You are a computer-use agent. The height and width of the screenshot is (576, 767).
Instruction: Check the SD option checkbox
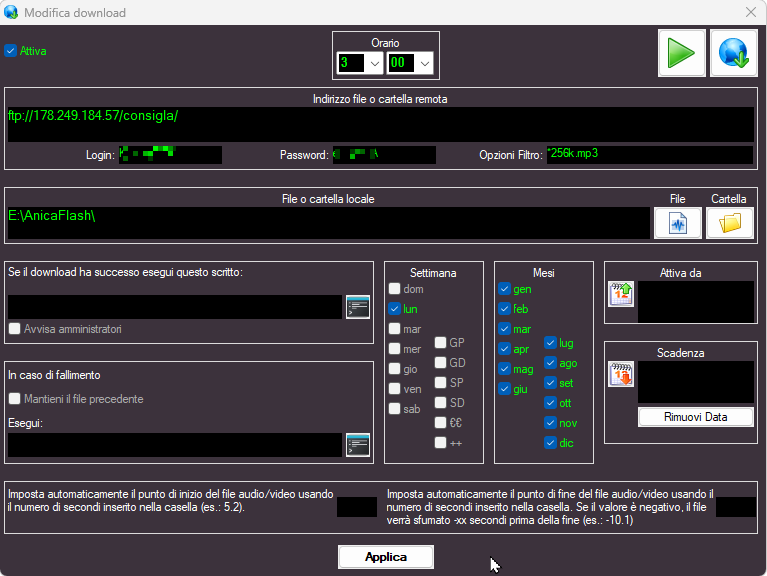(440, 402)
